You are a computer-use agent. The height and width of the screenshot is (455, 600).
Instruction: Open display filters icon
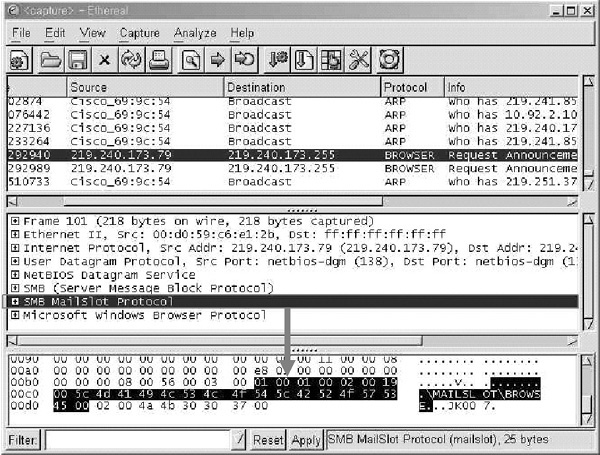[x=304, y=60]
